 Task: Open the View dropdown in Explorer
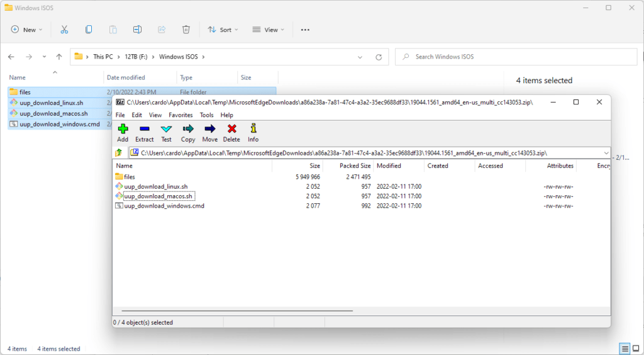click(x=269, y=30)
